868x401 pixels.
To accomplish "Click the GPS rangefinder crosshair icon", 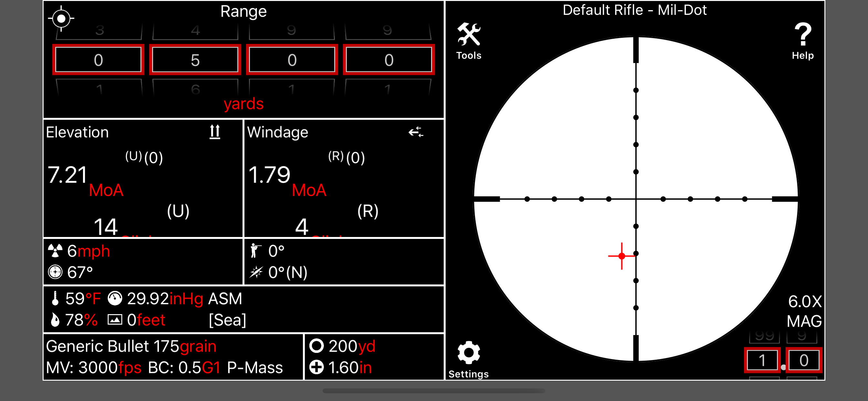I will (x=62, y=18).
